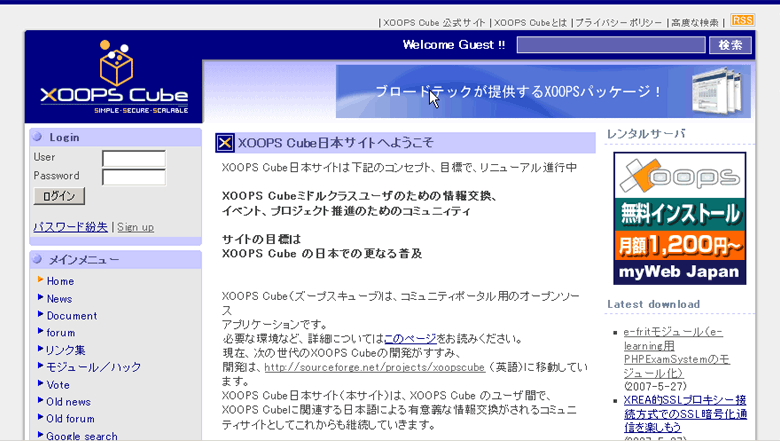The width and height of the screenshot is (780, 441).
Task: Click the Login block header
Action: pyautogui.click(x=115, y=137)
